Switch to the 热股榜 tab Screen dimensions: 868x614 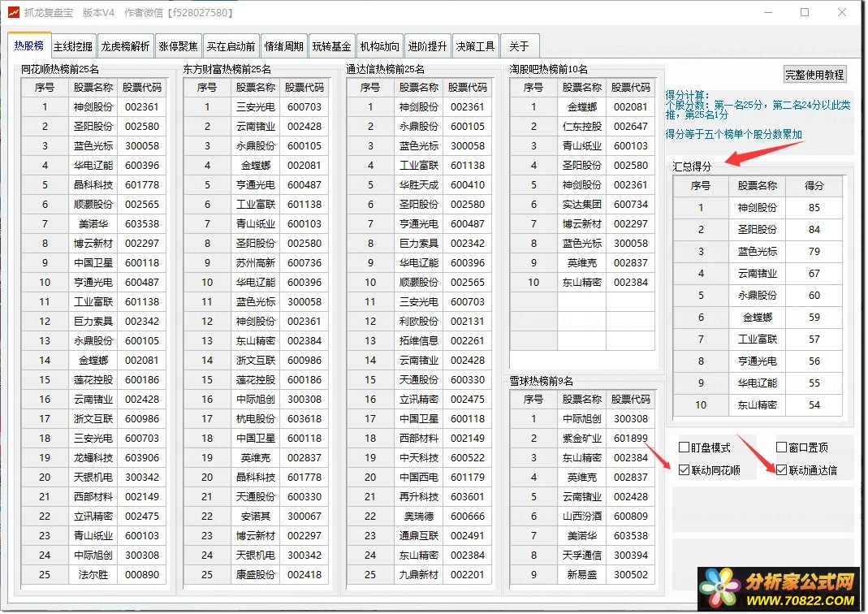point(28,45)
